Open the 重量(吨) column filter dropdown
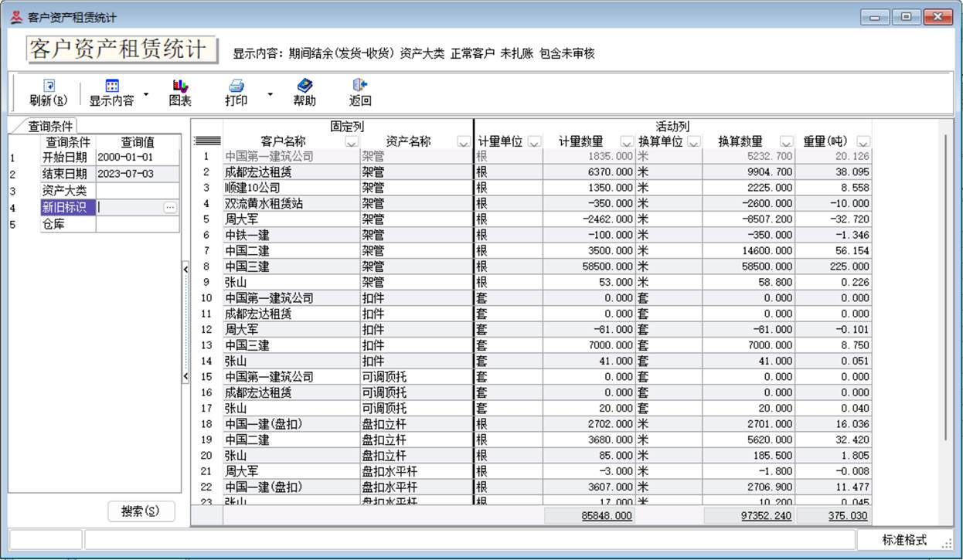 [863, 142]
